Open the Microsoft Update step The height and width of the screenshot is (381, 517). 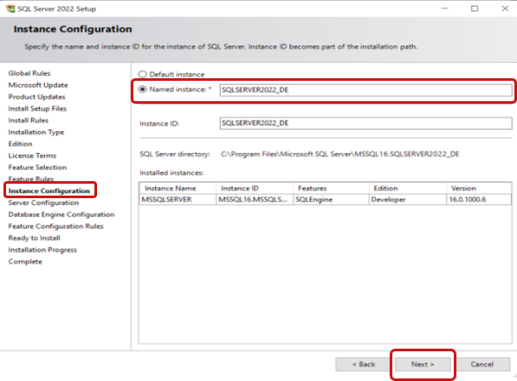pos(38,85)
